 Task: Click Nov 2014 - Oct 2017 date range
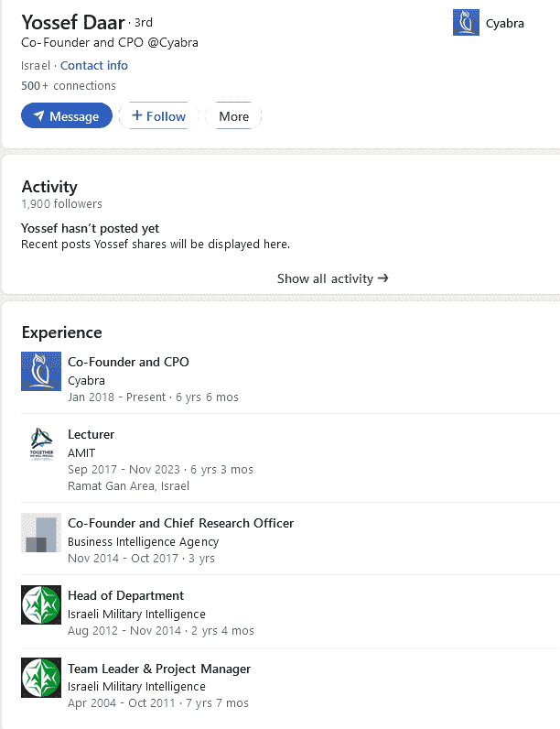123,558
